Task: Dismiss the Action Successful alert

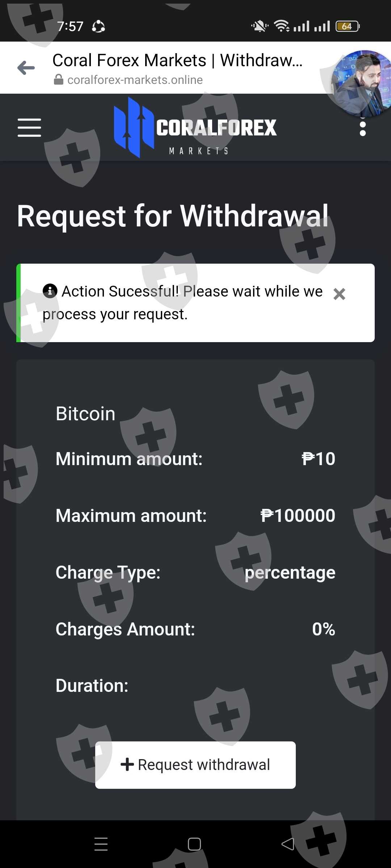Action: pyautogui.click(x=339, y=294)
